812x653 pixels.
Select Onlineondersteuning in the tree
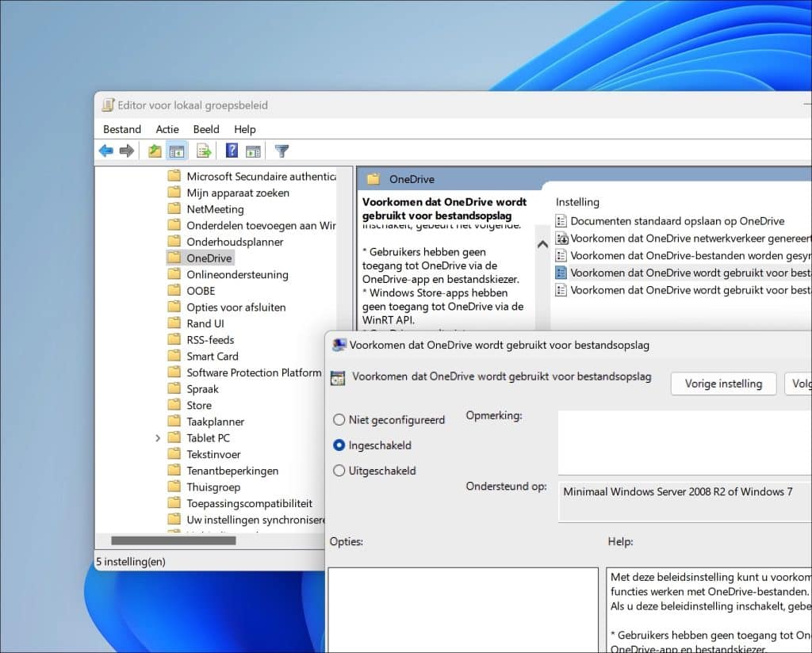pyautogui.click(x=237, y=275)
